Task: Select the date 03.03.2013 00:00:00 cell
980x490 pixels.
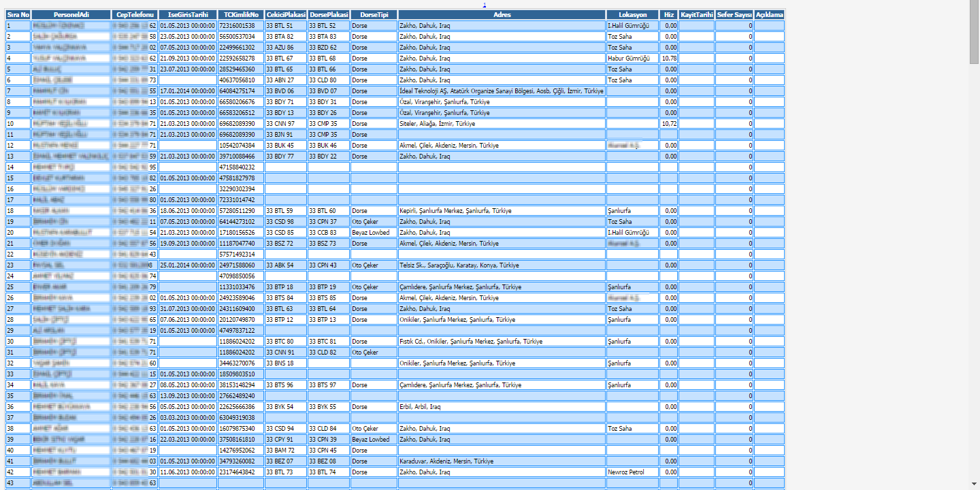Action: (188, 418)
